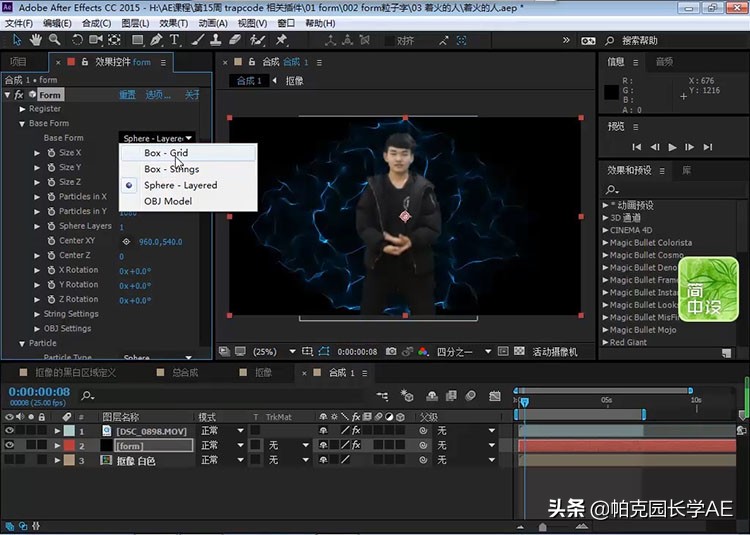The image size is (750, 535).
Task: Expand the Register group
Action: coord(22,109)
